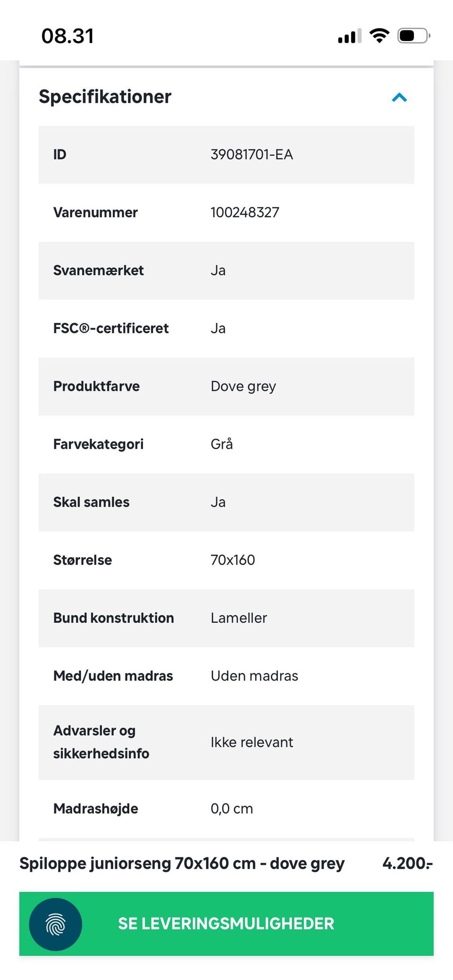
Task: Tap the Bund konstruktion Lameller row
Action: pyautogui.click(x=226, y=618)
